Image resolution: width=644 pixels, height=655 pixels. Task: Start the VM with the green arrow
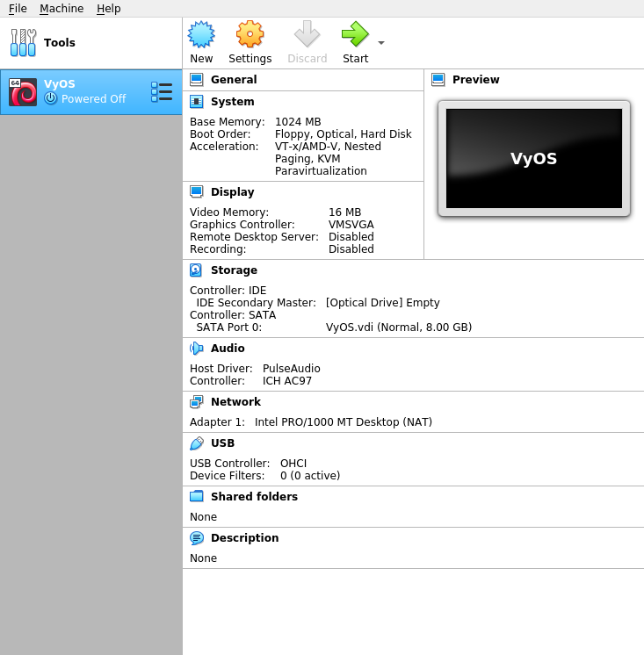coord(355,34)
